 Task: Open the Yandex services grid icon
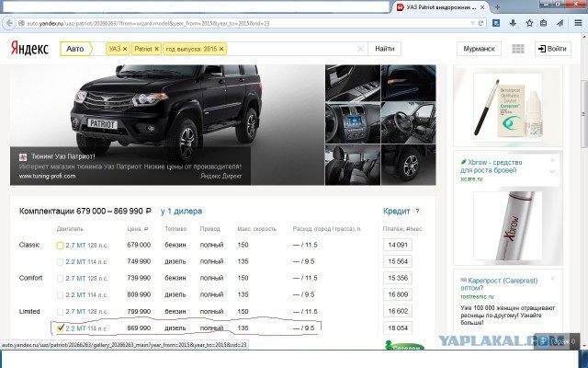(517, 48)
